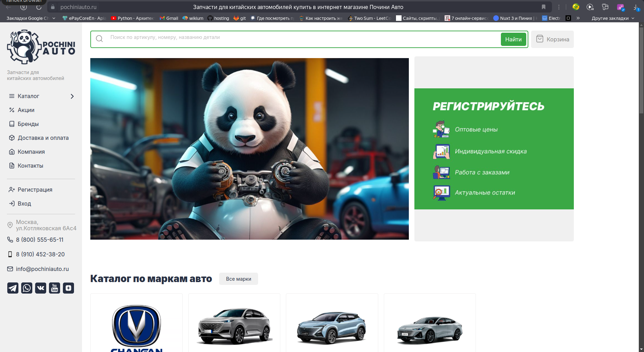Click the add-user icon beside Регистрация

coord(12,190)
